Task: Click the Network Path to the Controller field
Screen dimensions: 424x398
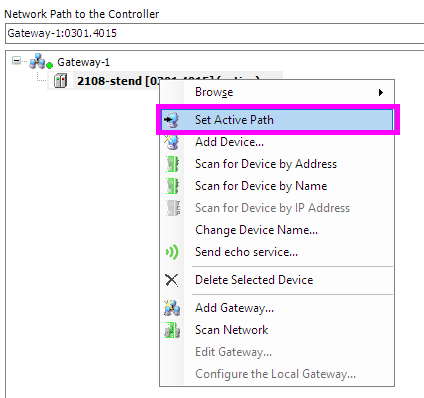Action: (x=215, y=33)
